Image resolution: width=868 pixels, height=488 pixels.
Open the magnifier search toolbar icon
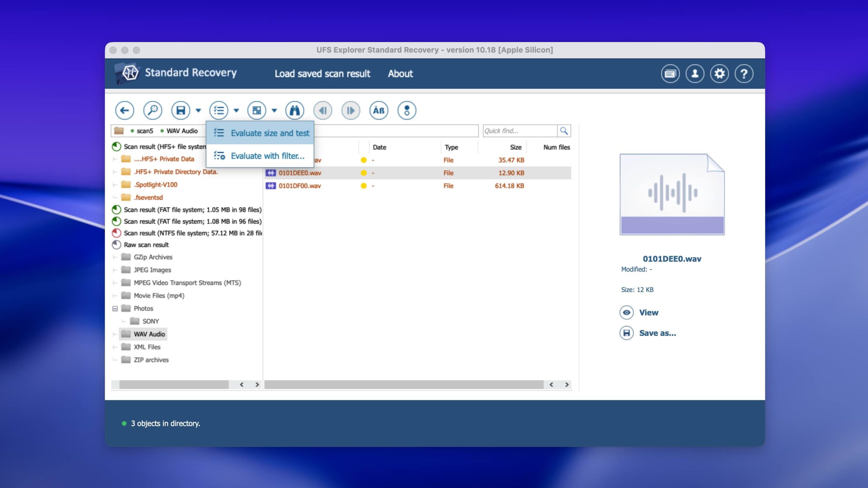point(153,110)
